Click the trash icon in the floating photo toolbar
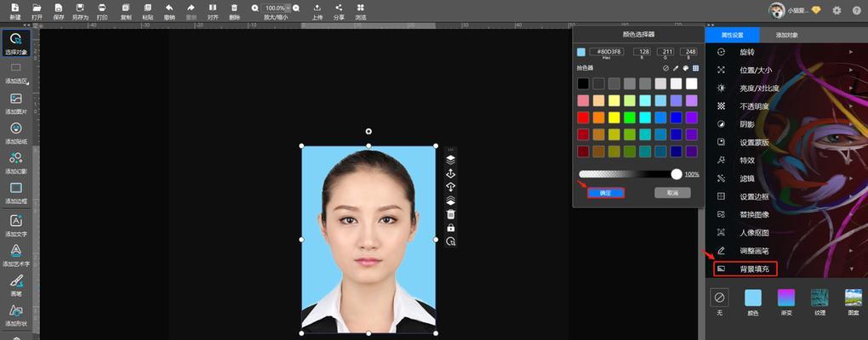Viewport: 868px width, 340px height. (x=451, y=214)
